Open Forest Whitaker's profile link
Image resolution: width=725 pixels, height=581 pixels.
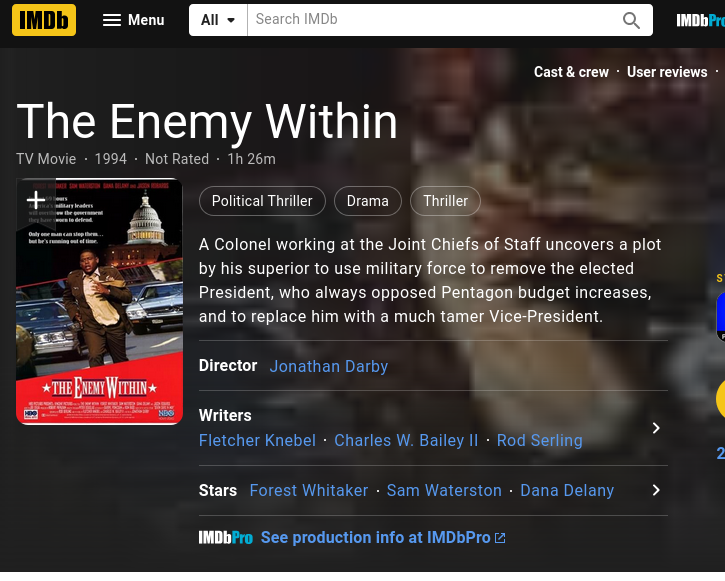(309, 490)
